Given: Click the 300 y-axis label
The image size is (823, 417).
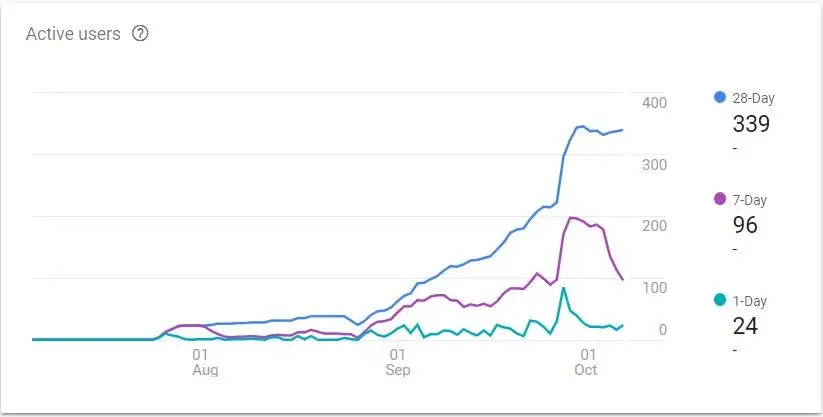Looking at the screenshot, I should coord(655,165).
